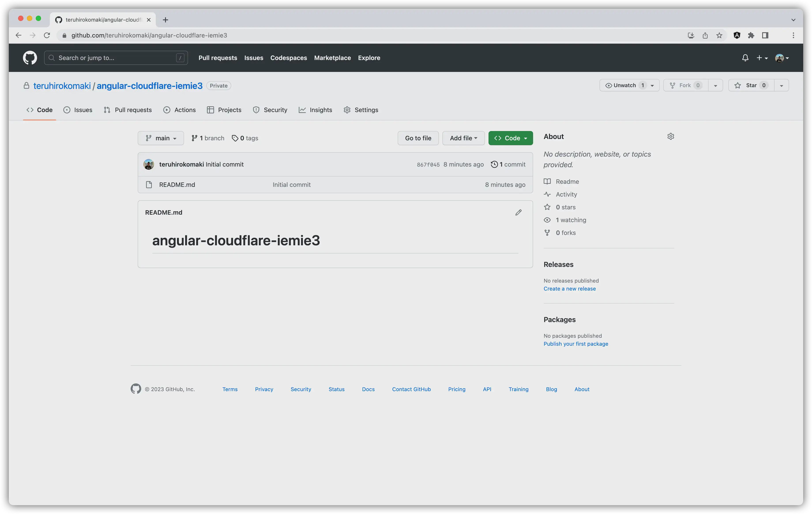The height and width of the screenshot is (514, 812).
Task: Select the Code tab
Action: pos(39,110)
